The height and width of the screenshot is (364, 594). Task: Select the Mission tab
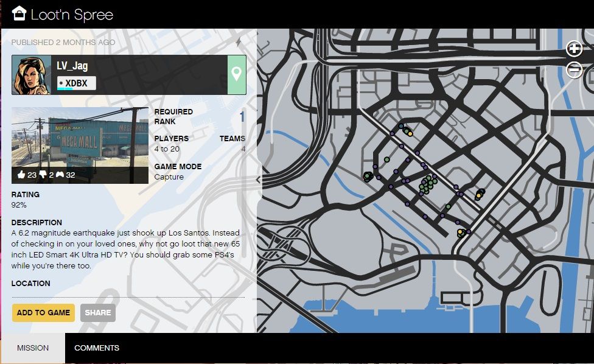32,348
